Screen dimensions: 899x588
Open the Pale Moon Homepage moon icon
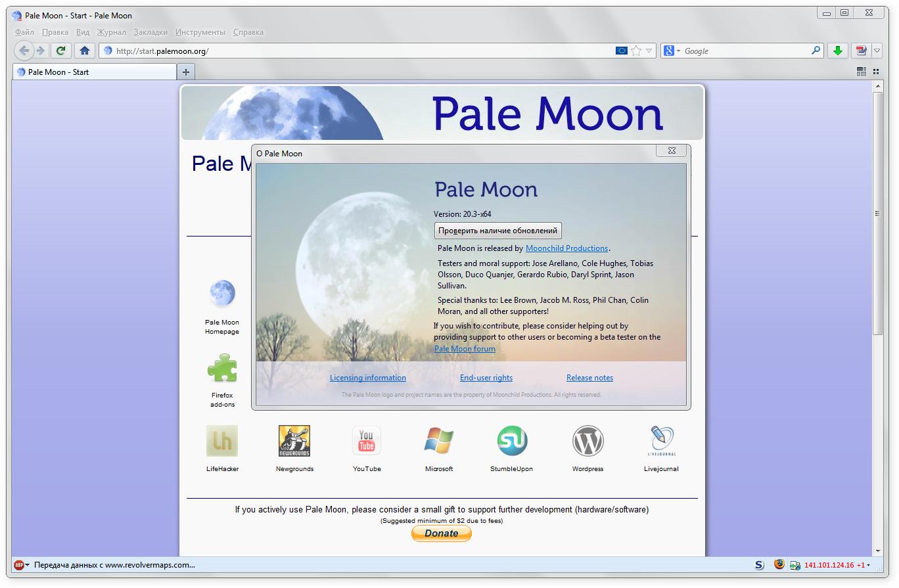[222, 293]
